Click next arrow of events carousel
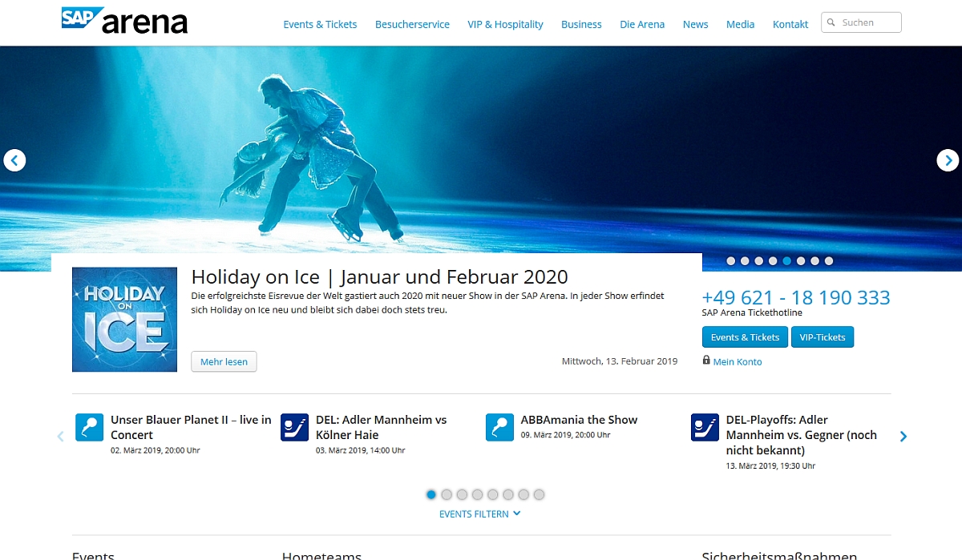This screenshot has width=962, height=560. tap(903, 437)
